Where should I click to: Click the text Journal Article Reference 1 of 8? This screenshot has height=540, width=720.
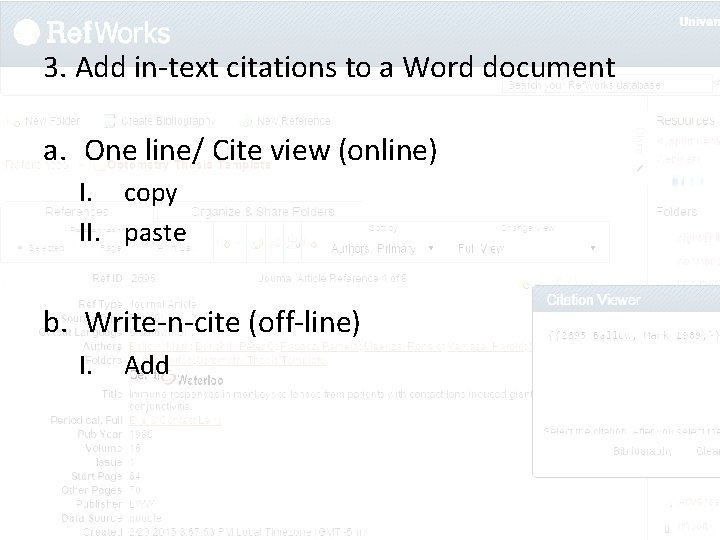click(x=333, y=278)
